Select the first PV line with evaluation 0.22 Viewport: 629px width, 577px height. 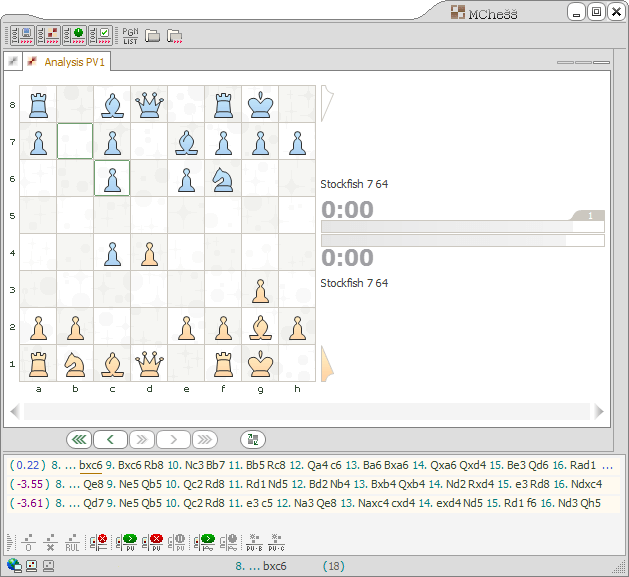click(x=312, y=465)
